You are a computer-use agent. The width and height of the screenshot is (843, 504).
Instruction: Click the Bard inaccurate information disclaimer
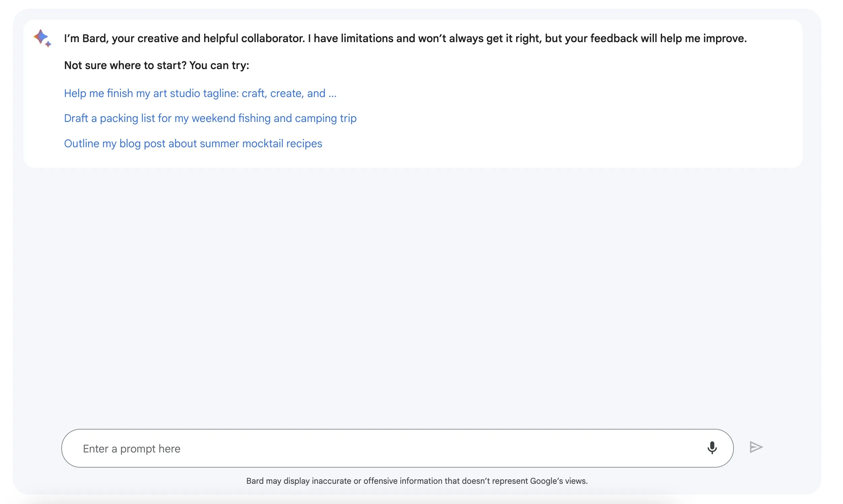pos(416,480)
